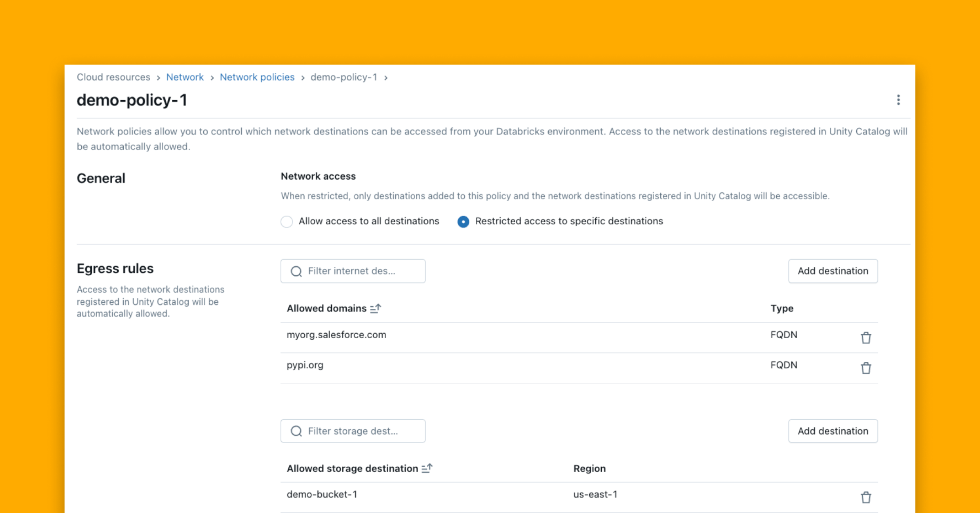Click the Type column header
The height and width of the screenshot is (513, 980).
coord(782,308)
